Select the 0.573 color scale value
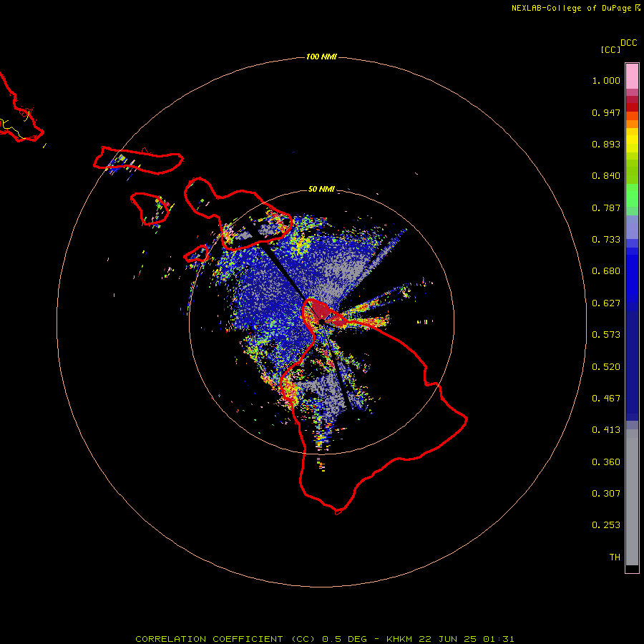 (x=606, y=335)
